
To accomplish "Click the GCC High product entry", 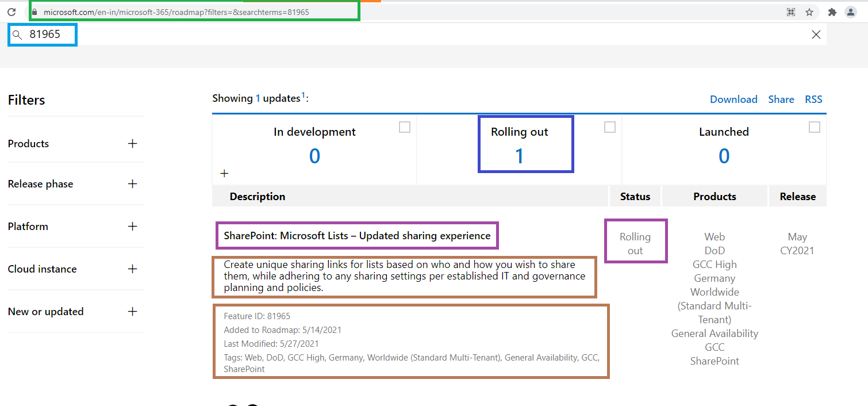I will point(715,264).
